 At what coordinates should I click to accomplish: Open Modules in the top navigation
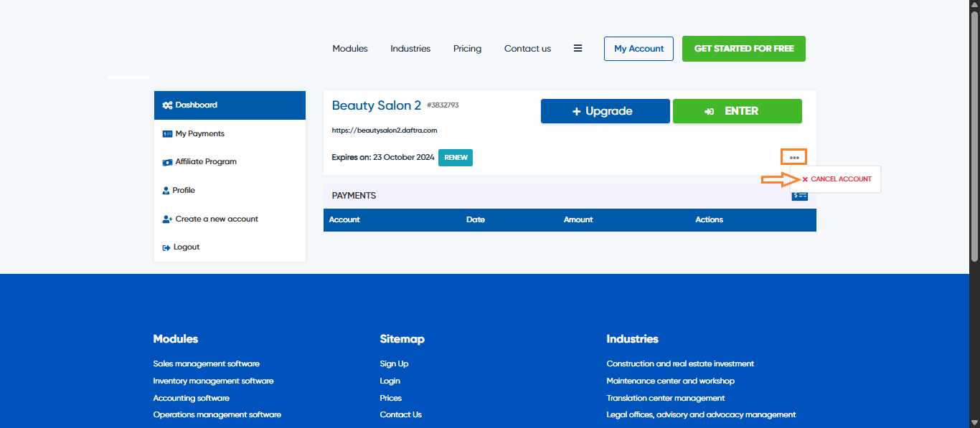[350, 49]
